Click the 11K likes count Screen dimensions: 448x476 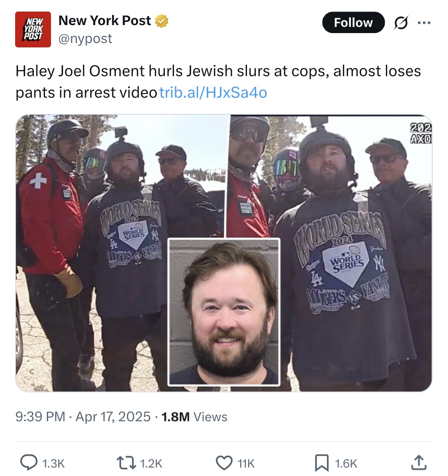(x=246, y=464)
